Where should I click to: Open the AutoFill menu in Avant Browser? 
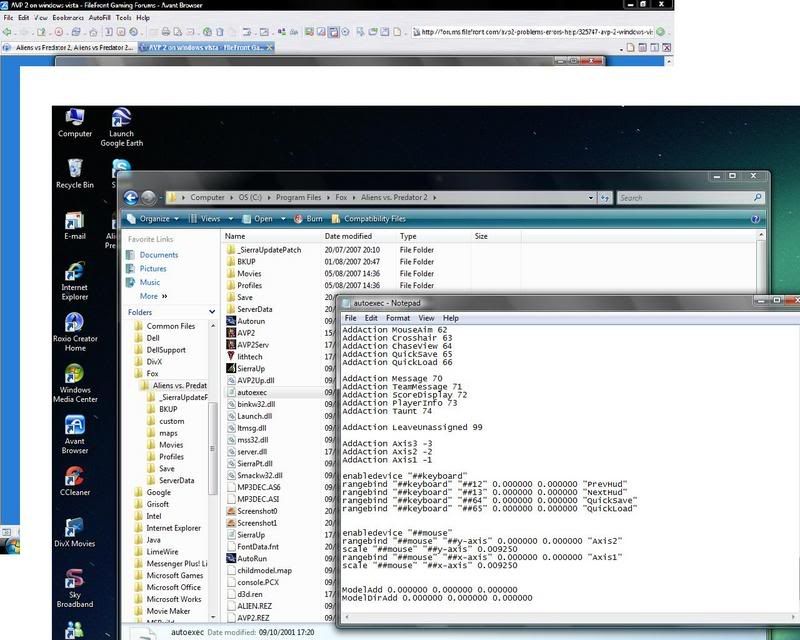[x=99, y=18]
